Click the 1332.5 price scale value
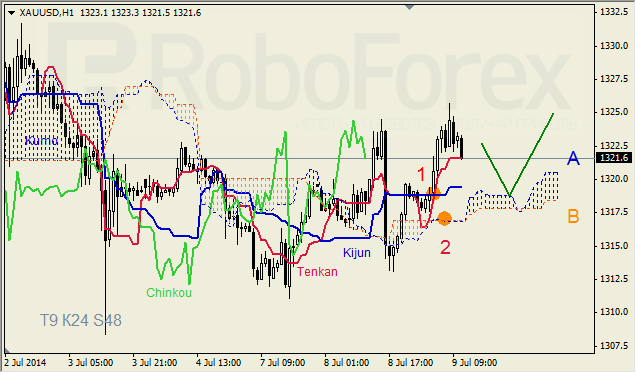This screenshot has height=373, width=636. [x=614, y=12]
